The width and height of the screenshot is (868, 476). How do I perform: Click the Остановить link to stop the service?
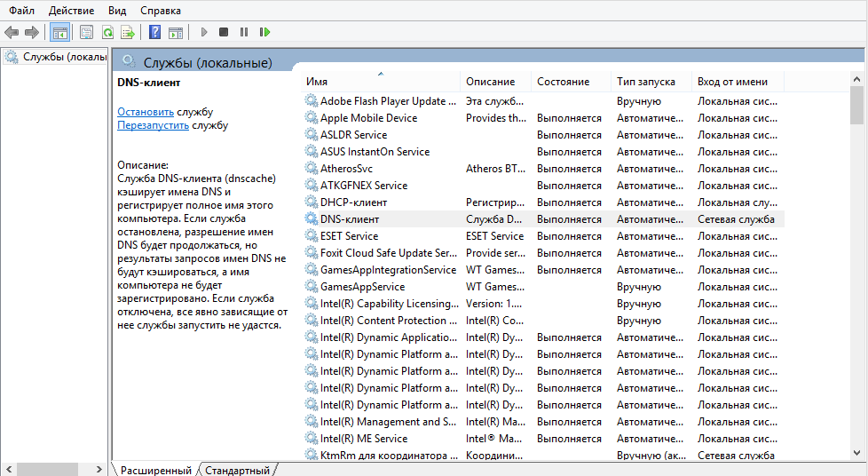146,112
